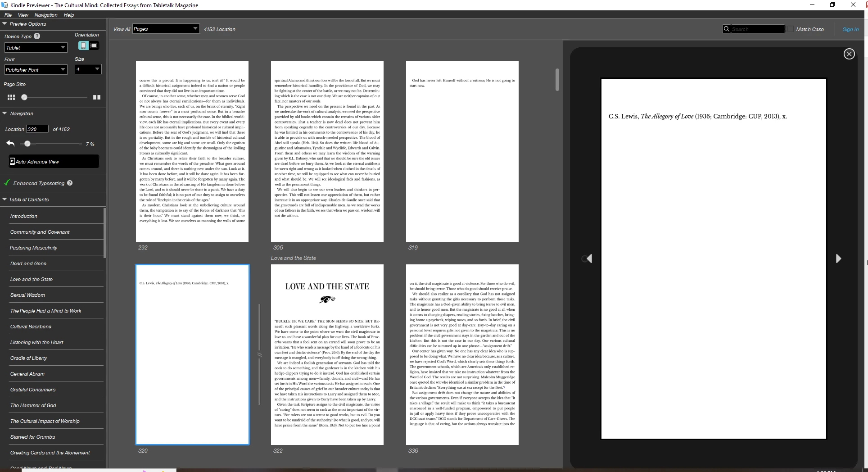Click Location number input field
The width and height of the screenshot is (868, 472).
[37, 129]
